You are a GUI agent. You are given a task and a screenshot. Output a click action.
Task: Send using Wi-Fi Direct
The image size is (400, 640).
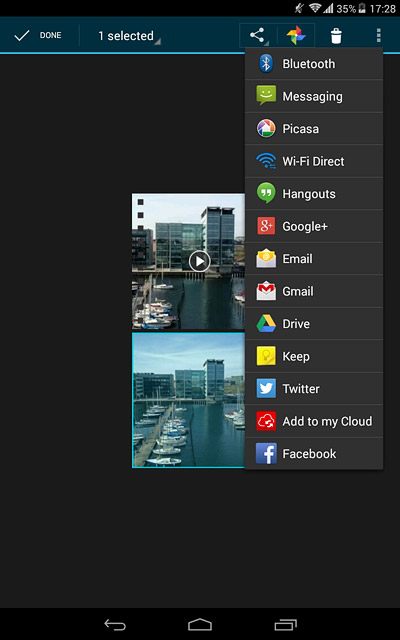coord(314,161)
